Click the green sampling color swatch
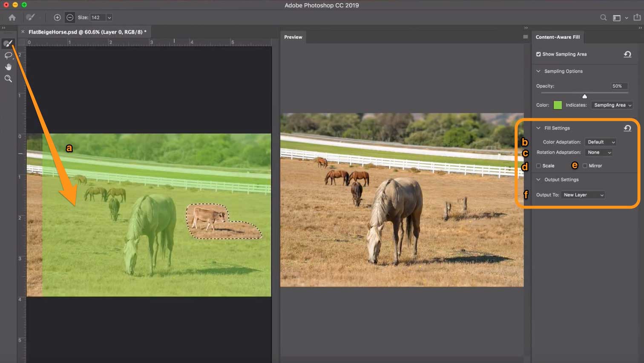Viewport: 644px width, 363px height. (x=557, y=105)
